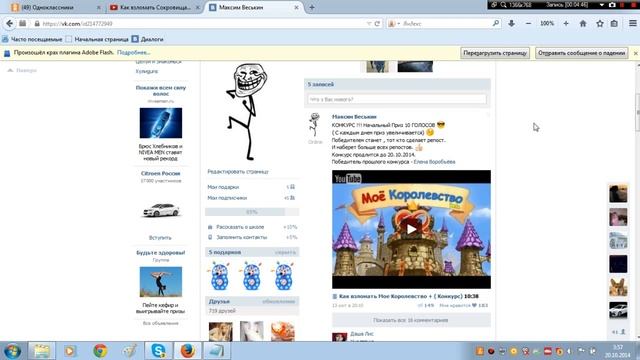
Task: Open media player taskbar icon
Action: click(x=70, y=351)
